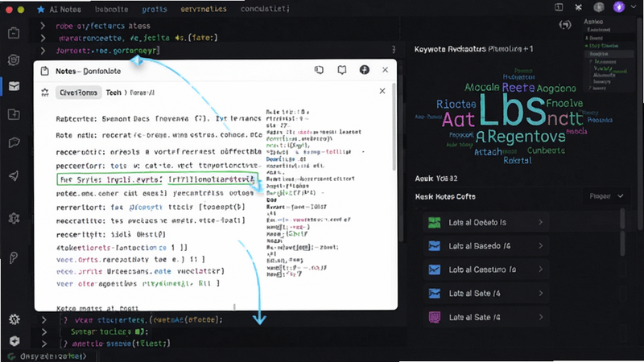Click the plus circle icon in Notes header

click(365, 70)
